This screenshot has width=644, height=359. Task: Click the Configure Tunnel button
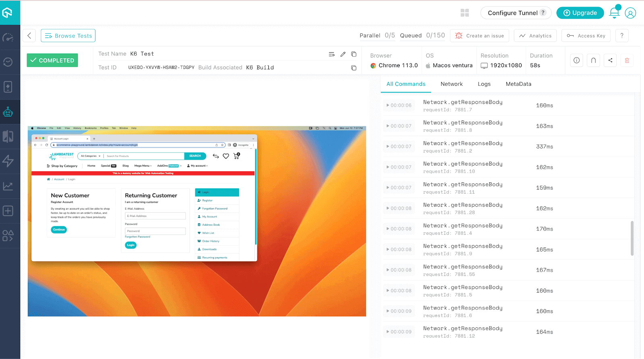click(x=516, y=13)
